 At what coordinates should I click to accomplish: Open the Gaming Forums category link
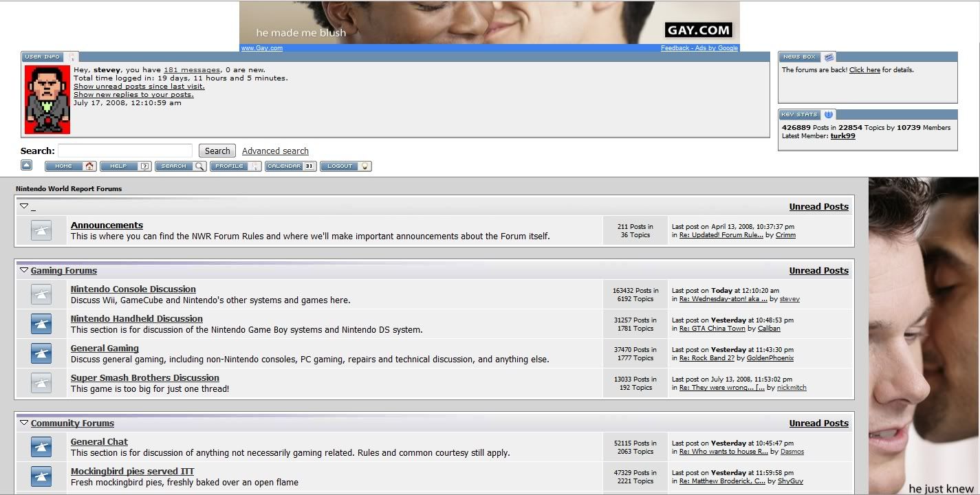tap(64, 270)
